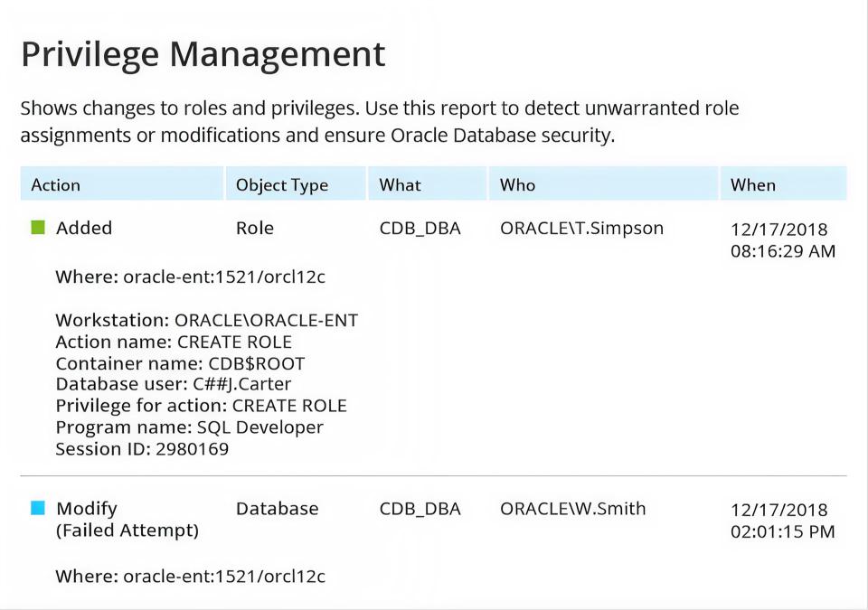Sort by the Object Type column header
Viewport: 868px width, 610px height.
point(296,184)
